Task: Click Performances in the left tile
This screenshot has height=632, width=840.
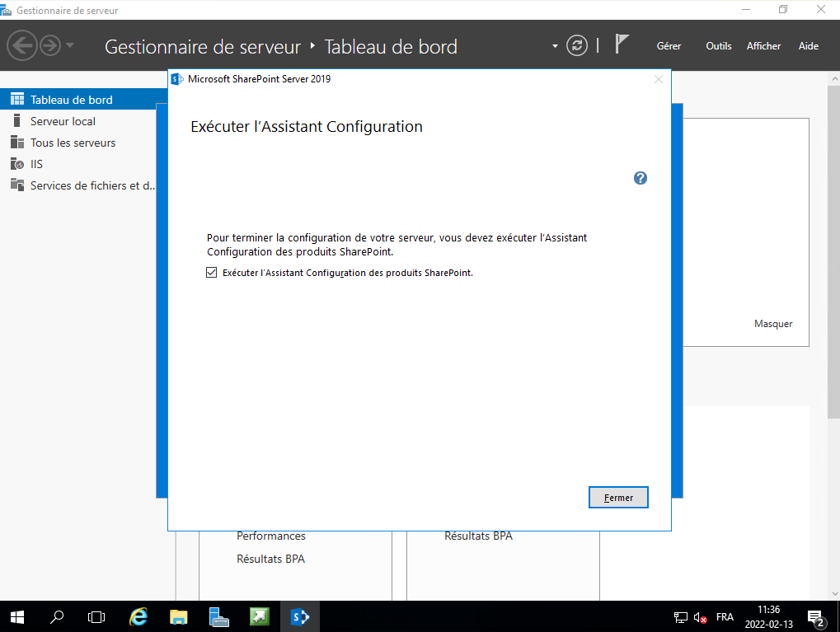Action: click(x=271, y=536)
